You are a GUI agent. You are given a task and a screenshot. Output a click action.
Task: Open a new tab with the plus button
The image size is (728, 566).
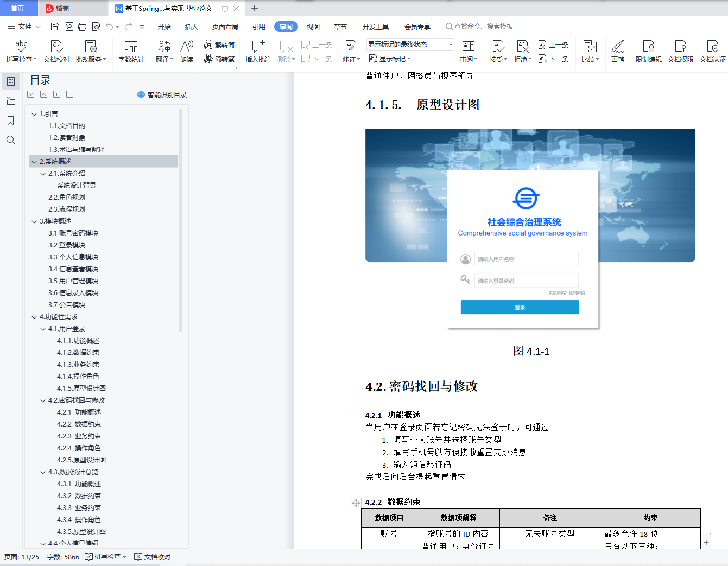point(255,8)
